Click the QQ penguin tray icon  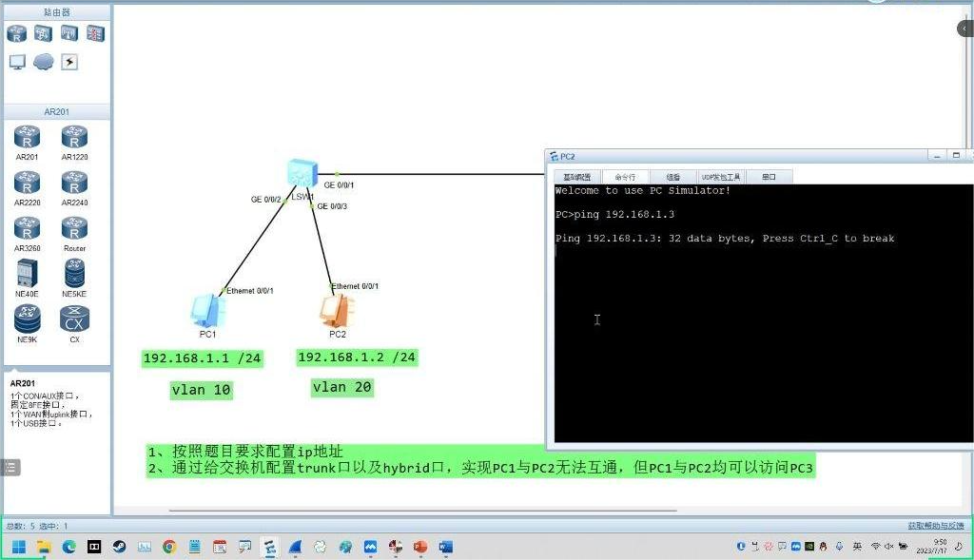click(x=823, y=547)
